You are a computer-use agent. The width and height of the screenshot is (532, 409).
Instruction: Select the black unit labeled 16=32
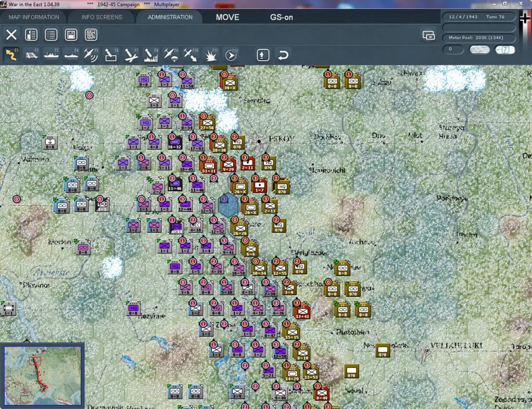[x=175, y=142]
